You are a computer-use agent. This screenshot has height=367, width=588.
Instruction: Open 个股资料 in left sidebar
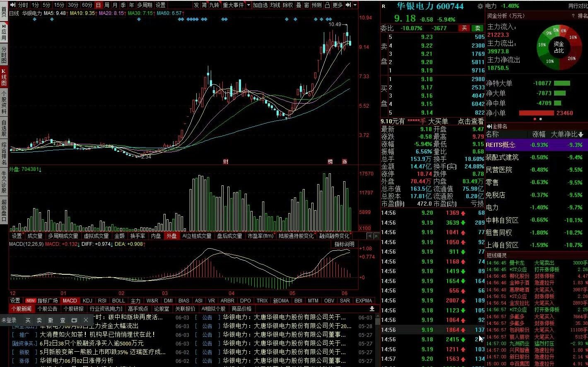point(4,103)
